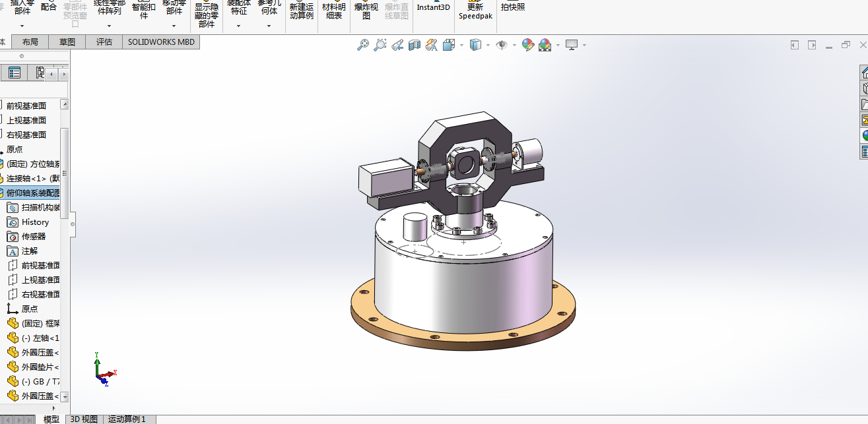Switch to the 3D 视图 tab
Viewport: 868px width, 424px height.
84,419
